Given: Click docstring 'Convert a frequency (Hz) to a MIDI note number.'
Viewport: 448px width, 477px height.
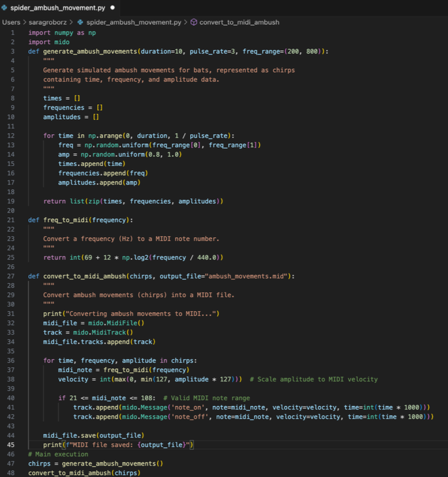Looking at the screenshot, I should pyautogui.click(x=131, y=239).
